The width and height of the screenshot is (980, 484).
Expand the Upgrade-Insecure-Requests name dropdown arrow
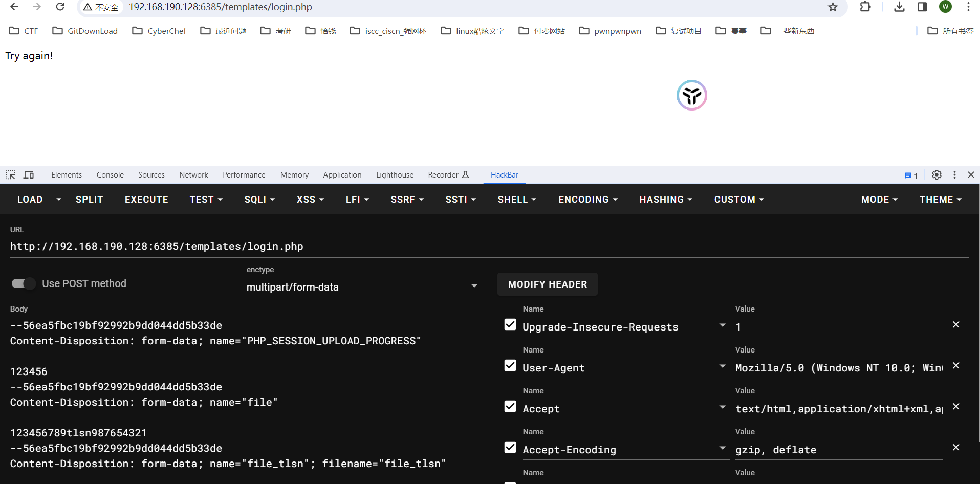pos(723,325)
